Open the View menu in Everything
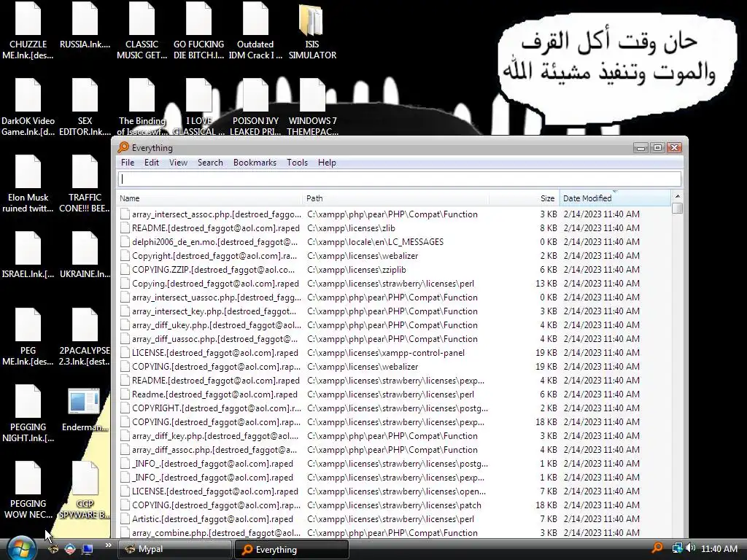 (178, 163)
